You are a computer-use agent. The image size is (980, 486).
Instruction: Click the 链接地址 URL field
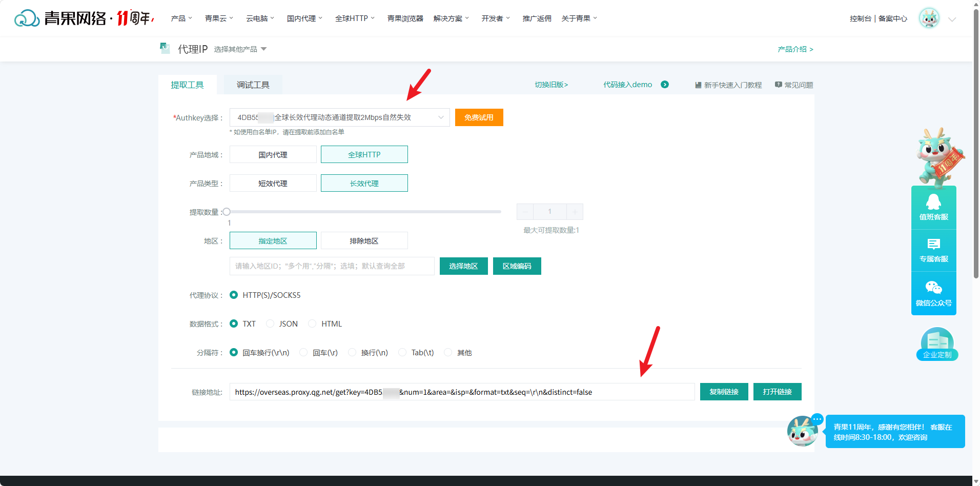(x=462, y=392)
